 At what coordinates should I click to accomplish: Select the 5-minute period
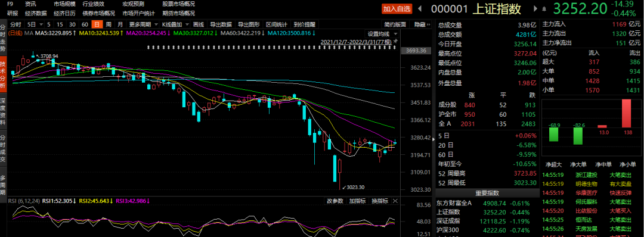pos(49,24)
